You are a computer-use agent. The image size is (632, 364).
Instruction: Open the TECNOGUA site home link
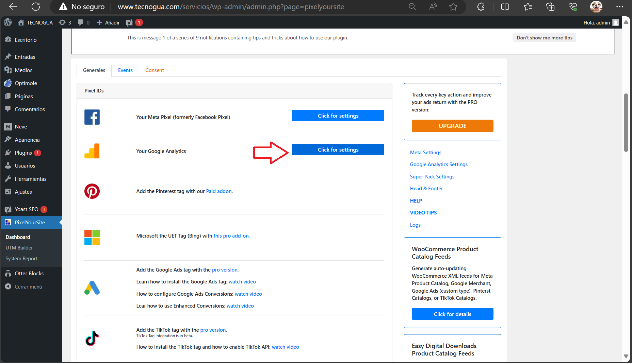(x=35, y=22)
